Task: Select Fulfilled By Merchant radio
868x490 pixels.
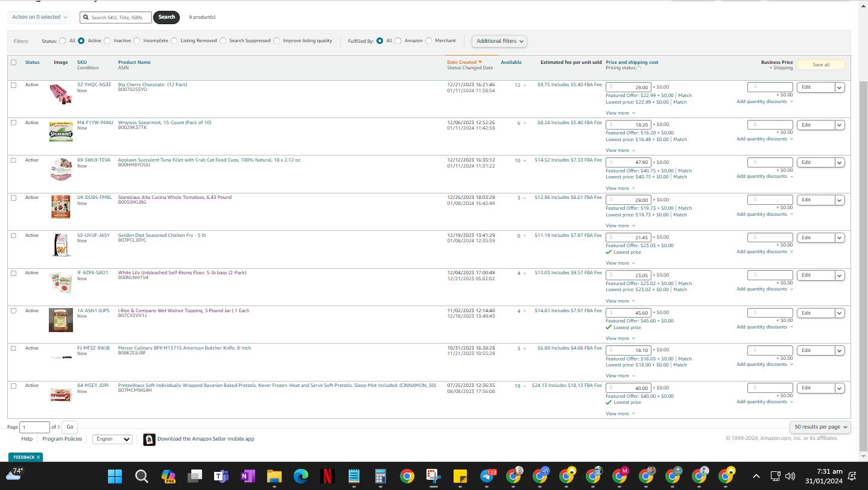Action: [429, 41]
